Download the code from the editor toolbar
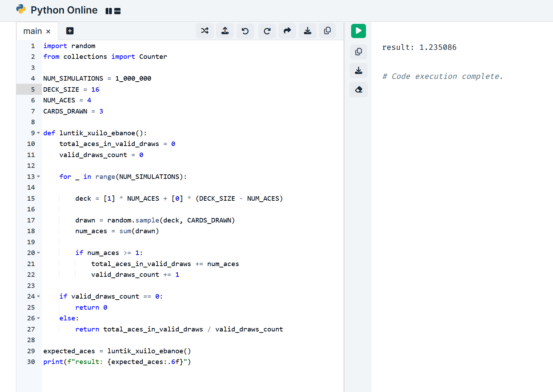The width and height of the screenshot is (553, 392). [307, 31]
